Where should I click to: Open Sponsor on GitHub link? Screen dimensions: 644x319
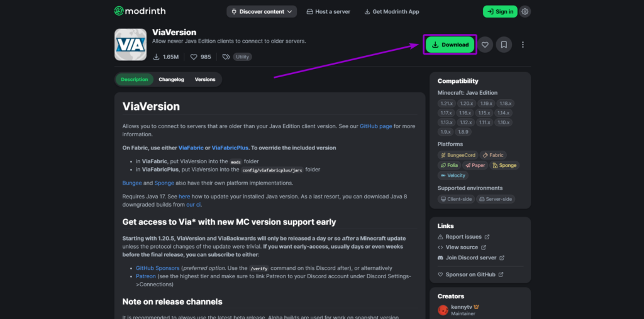(x=470, y=274)
